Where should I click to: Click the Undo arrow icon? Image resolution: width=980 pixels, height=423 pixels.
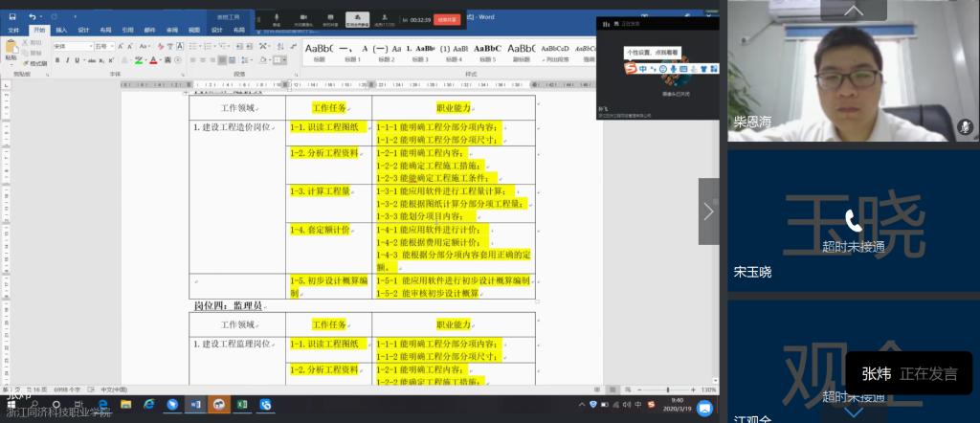click(31, 16)
